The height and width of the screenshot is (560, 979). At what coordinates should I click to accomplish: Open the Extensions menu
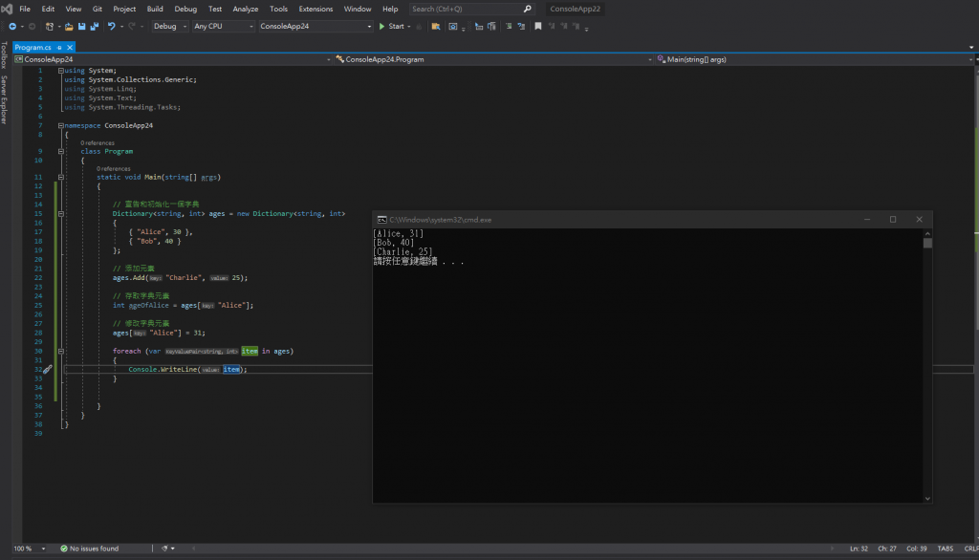pyautogui.click(x=315, y=9)
